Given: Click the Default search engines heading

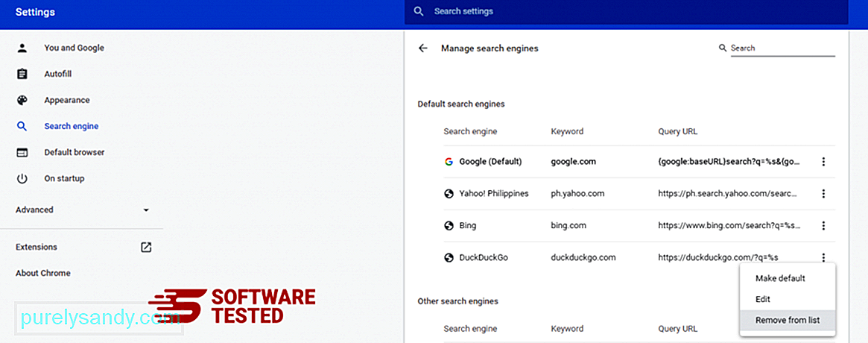Looking at the screenshot, I should pyautogui.click(x=461, y=104).
